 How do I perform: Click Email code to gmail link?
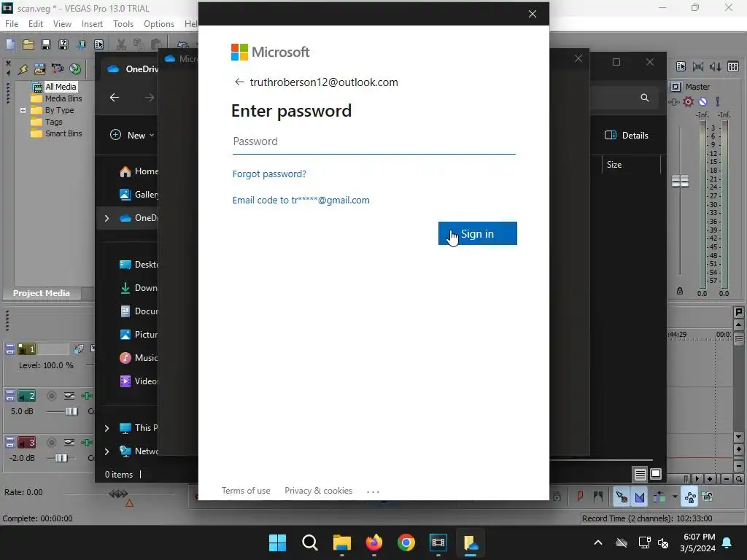(301, 200)
